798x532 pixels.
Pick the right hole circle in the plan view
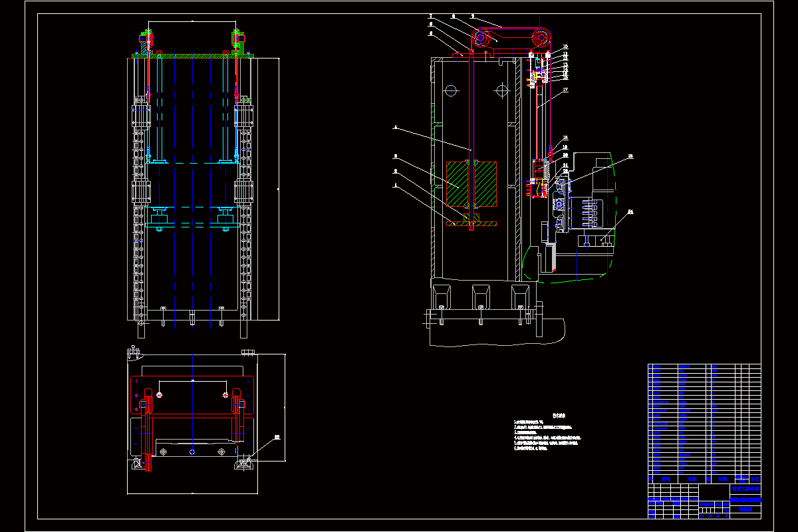click(x=225, y=395)
